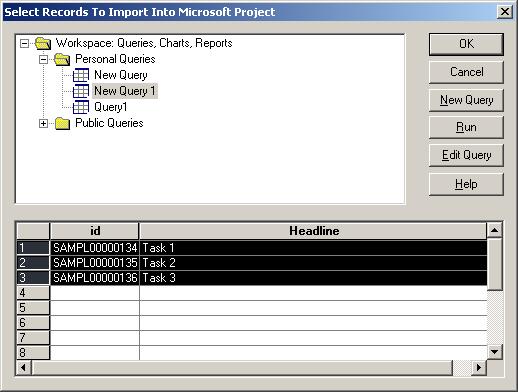518x392 pixels.
Task: Click the Personal Queries folder icon
Action: (x=62, y=59)
